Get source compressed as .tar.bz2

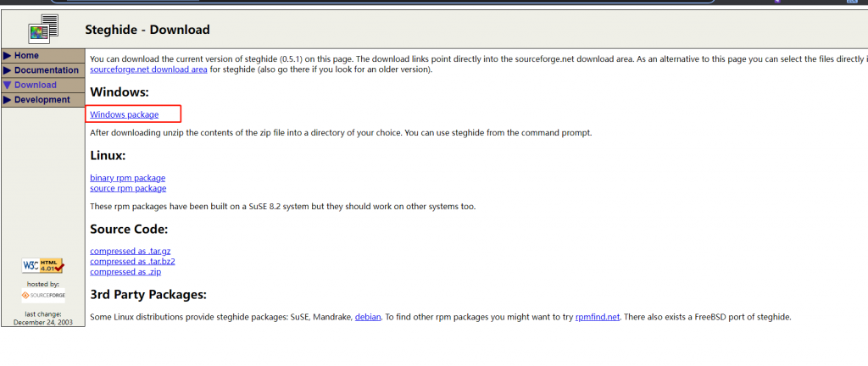(x=132, y=261)
